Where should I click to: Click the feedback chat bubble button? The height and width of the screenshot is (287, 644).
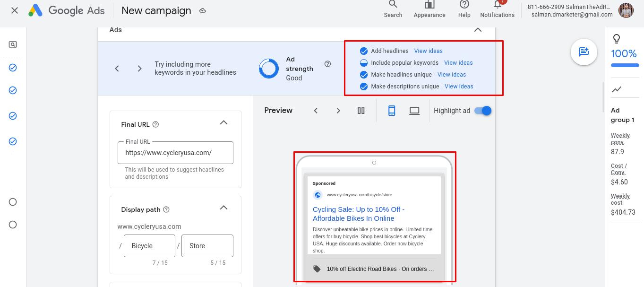click(x=584, y=52)
